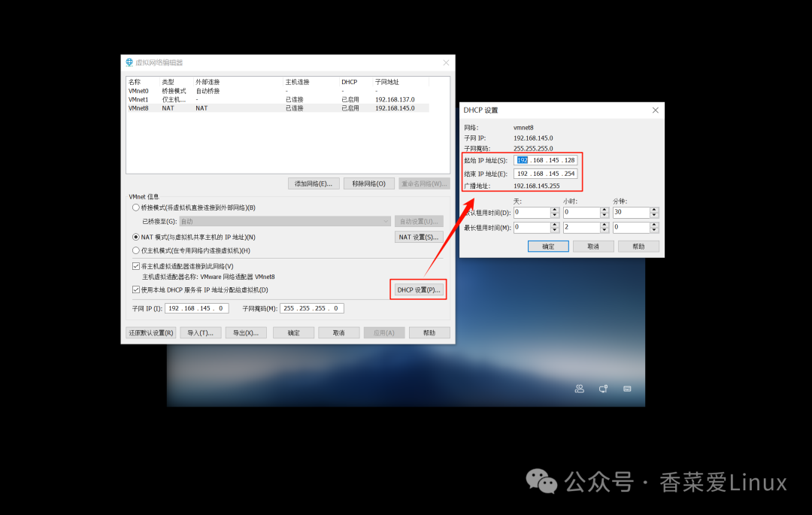Decrease 默认租用时间 hours value
The image size is (812, 515).
click(x=604, y=215)
